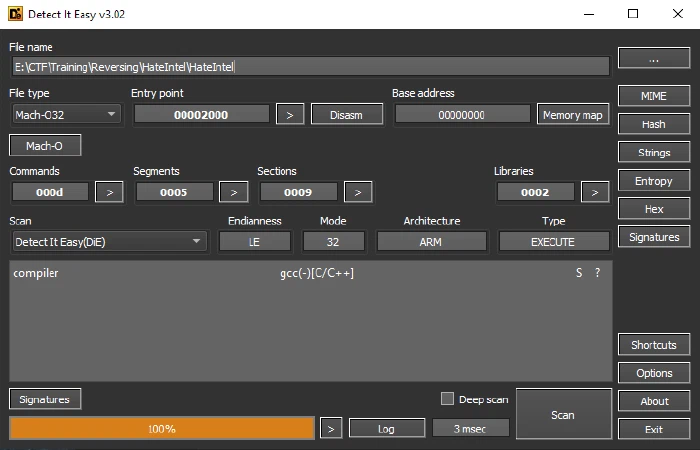Click arrow button next to progress bar
Image resolution: width=700 pixels, height=450 pixels.
331,429
